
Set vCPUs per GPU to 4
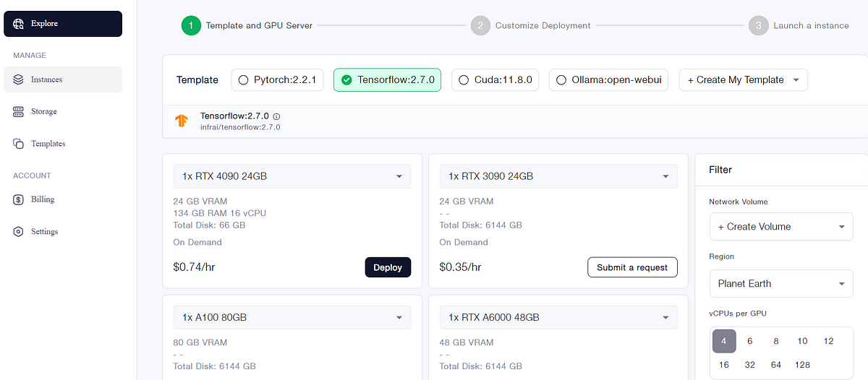point(724,341)
